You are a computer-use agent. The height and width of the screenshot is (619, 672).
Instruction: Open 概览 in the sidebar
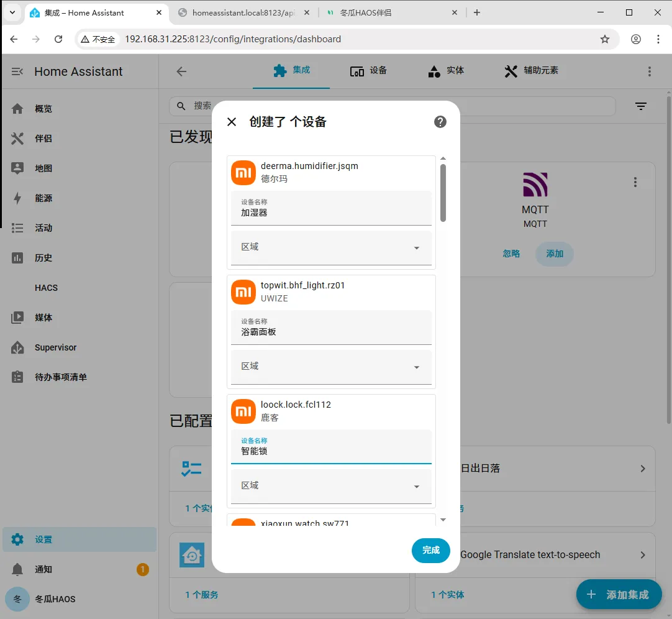coord(79,109)
